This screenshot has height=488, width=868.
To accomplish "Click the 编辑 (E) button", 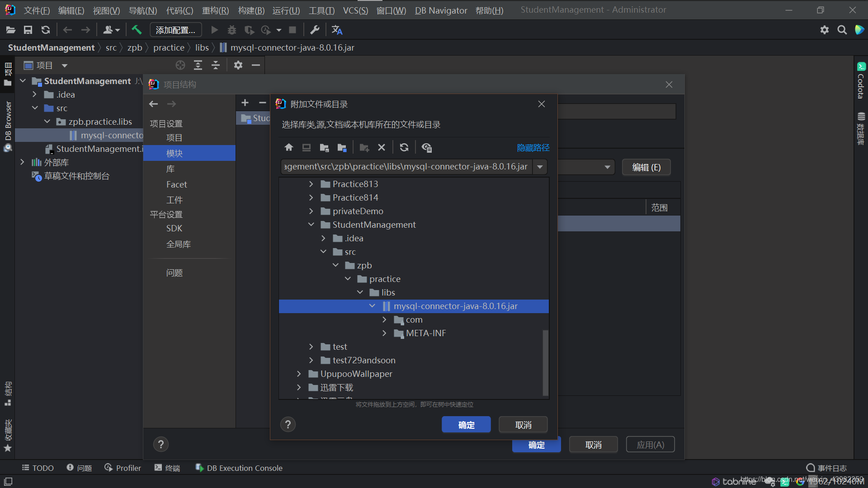I will click(x=646, y=167).
